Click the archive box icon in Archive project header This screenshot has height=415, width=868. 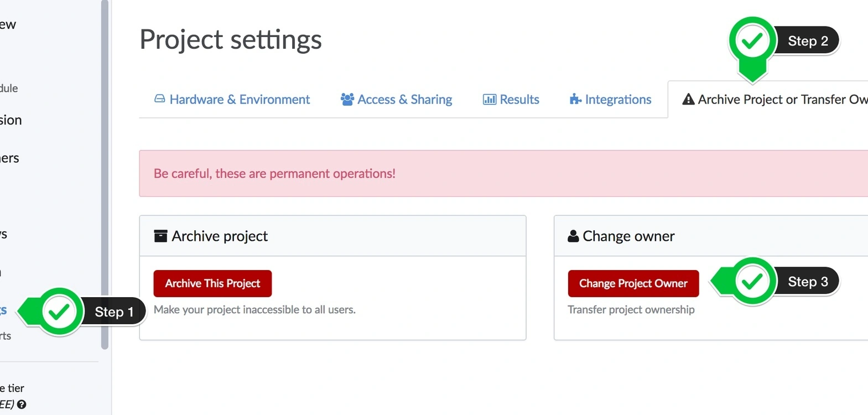click(160, 236)
